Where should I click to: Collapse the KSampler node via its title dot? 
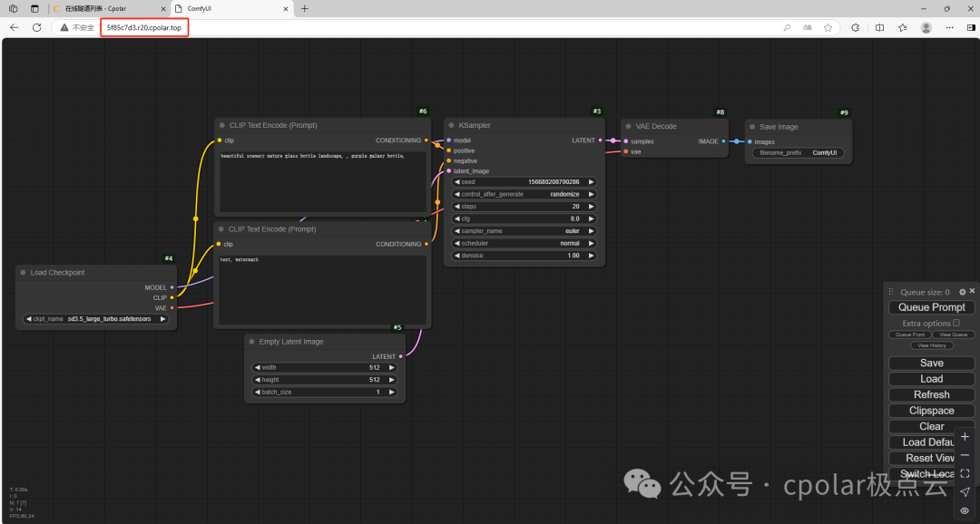click(450, 125)
